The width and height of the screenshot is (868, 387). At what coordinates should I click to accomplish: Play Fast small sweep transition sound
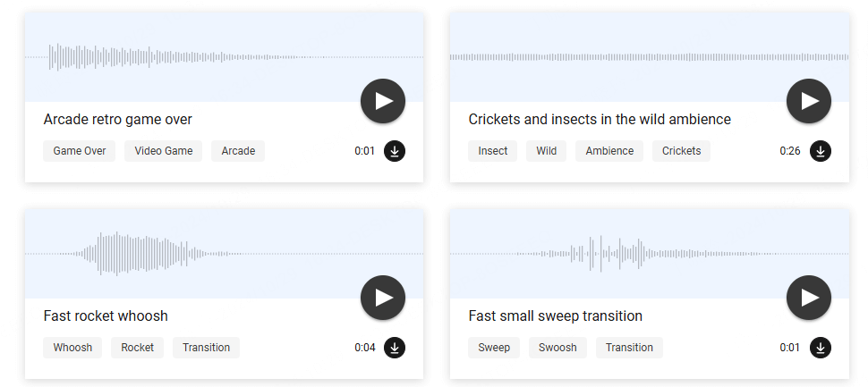[809, 298]
